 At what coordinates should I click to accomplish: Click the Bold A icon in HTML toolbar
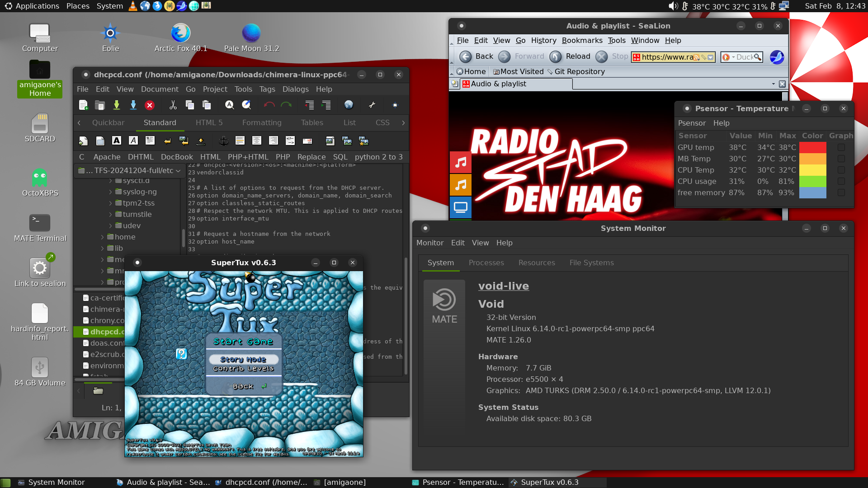click(x=117, y=141)
